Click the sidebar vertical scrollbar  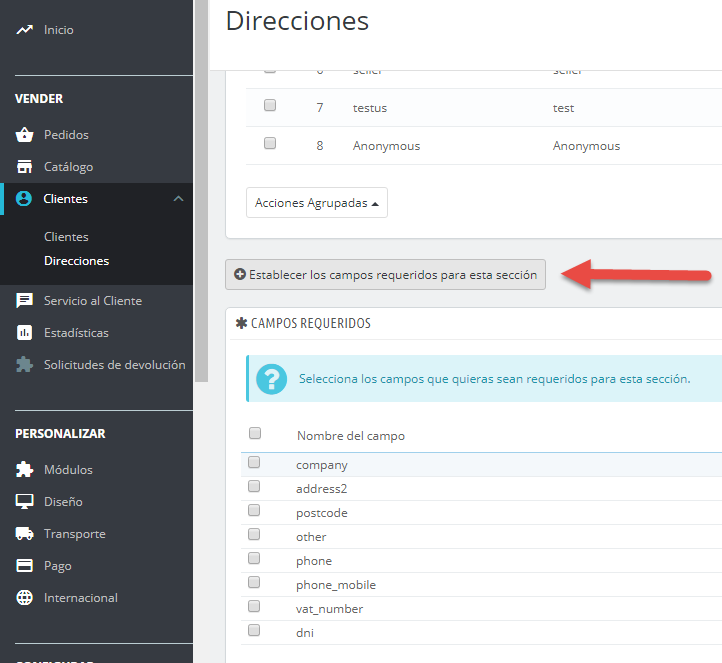point(201,191)
